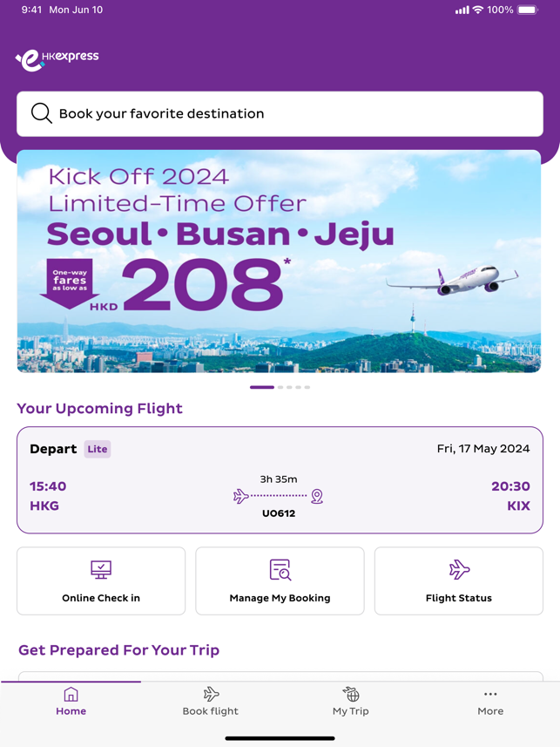The image size is (560, 747).
Task: Open the Seoul Busan Jeju promo banner
Action: [279, 261]
